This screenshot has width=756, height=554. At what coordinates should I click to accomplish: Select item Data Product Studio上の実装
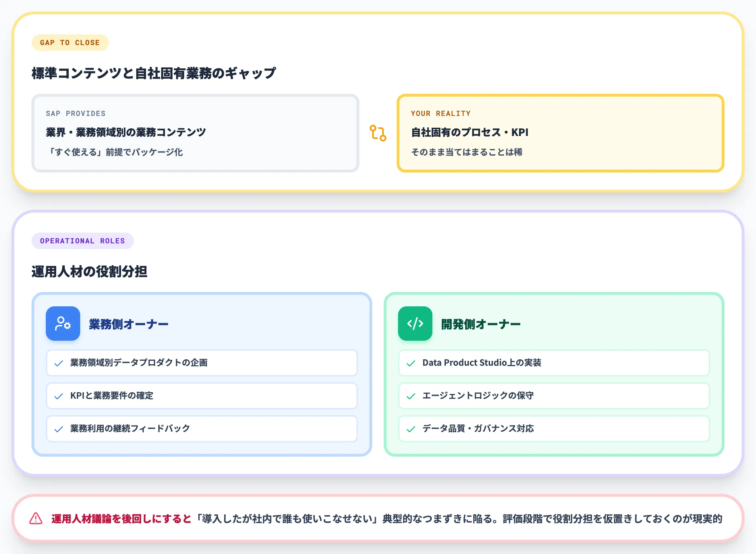[x=554, y=363]
